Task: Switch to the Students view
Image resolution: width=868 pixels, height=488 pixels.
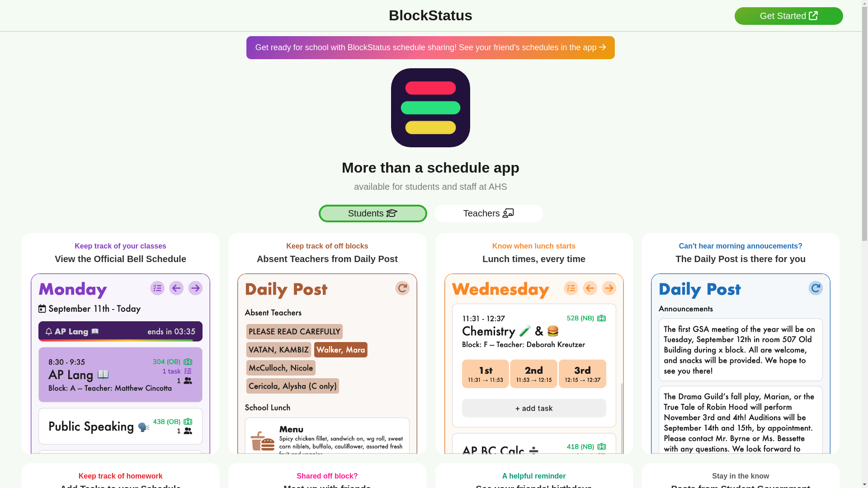Action: [x=373, y=213]
